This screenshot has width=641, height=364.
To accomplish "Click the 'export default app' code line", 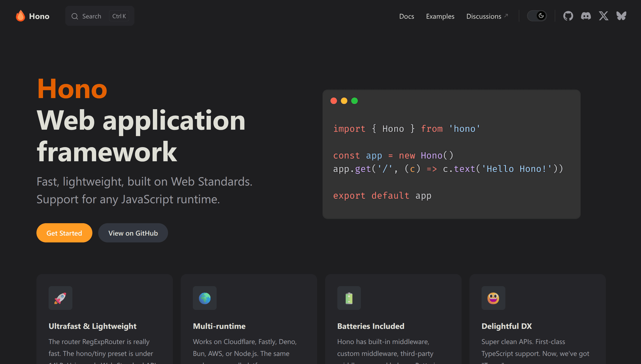I will [x=382, y=196].
